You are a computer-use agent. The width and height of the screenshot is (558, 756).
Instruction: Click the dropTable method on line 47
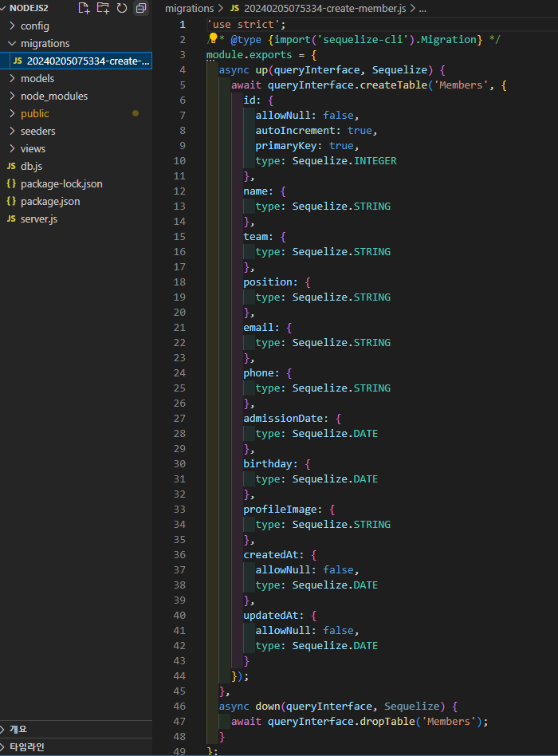coord(387,721)
